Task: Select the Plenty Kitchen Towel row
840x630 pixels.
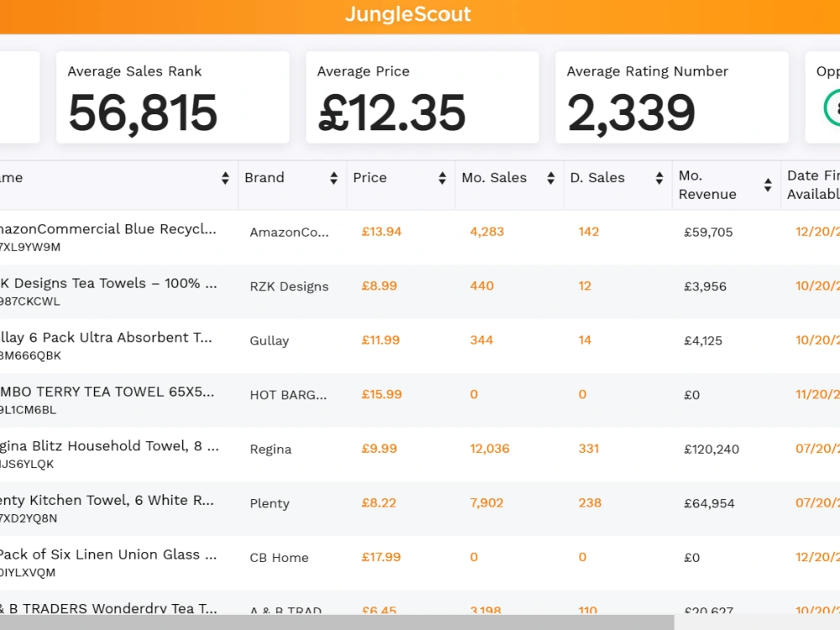Action: click(420, 508)
